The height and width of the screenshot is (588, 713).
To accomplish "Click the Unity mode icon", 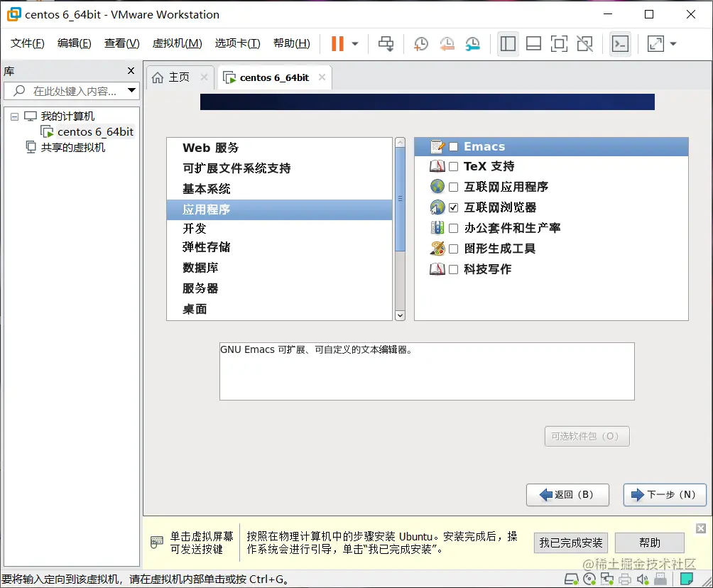I will pyautogui.click(x=584, y=43).
